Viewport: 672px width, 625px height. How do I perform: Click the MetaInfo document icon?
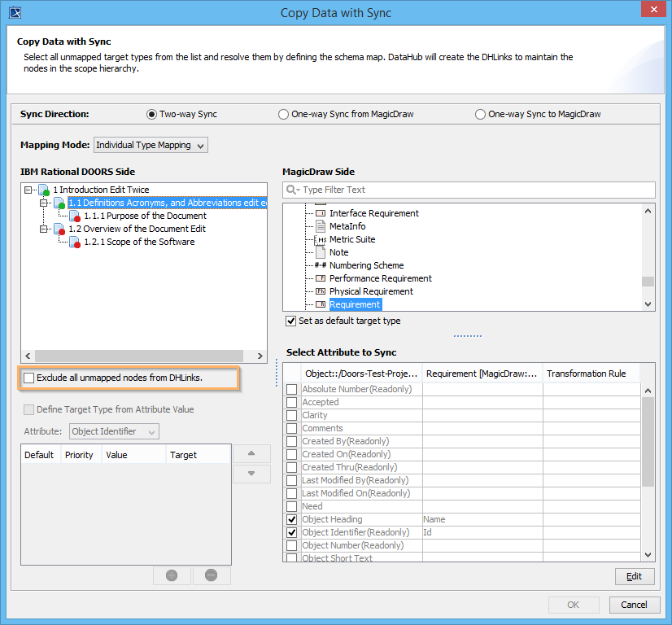[x=321, y=226]
